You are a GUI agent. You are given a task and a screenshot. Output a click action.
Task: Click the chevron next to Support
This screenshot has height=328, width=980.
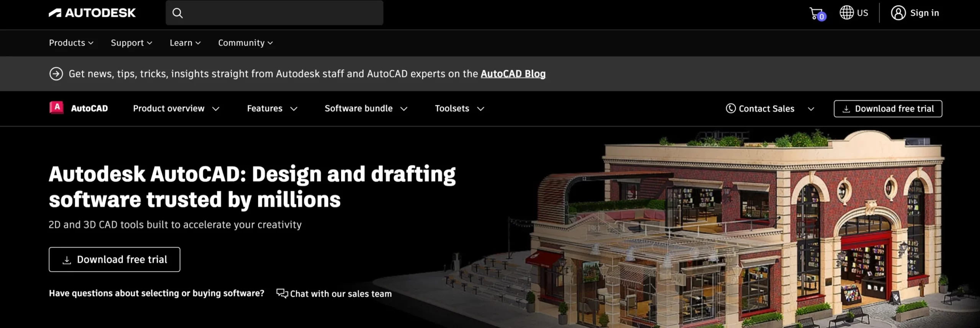point(150,43)
